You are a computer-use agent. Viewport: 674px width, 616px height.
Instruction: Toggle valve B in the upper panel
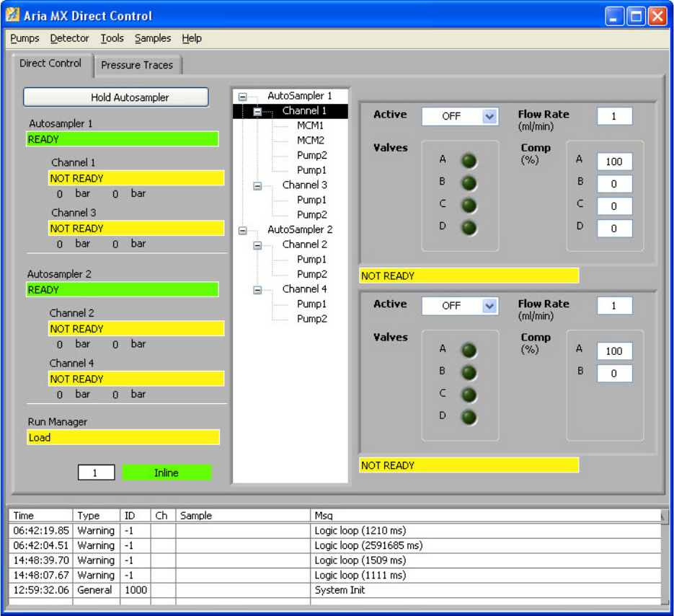469,183
